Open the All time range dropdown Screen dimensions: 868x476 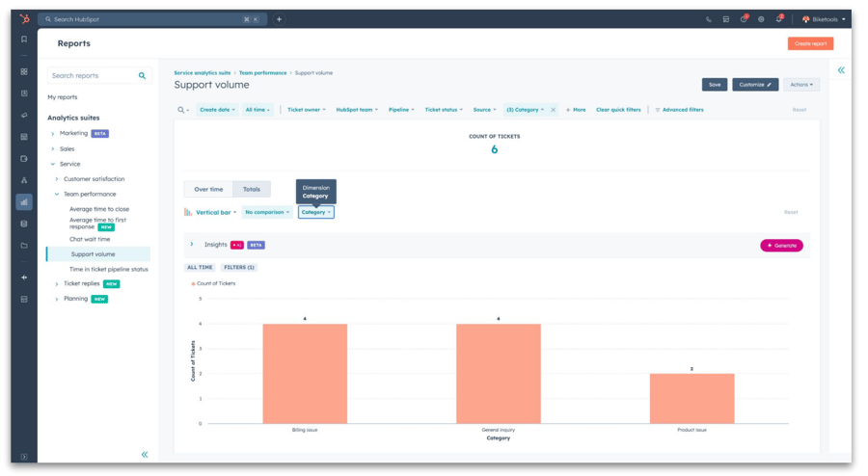(258, 110)
